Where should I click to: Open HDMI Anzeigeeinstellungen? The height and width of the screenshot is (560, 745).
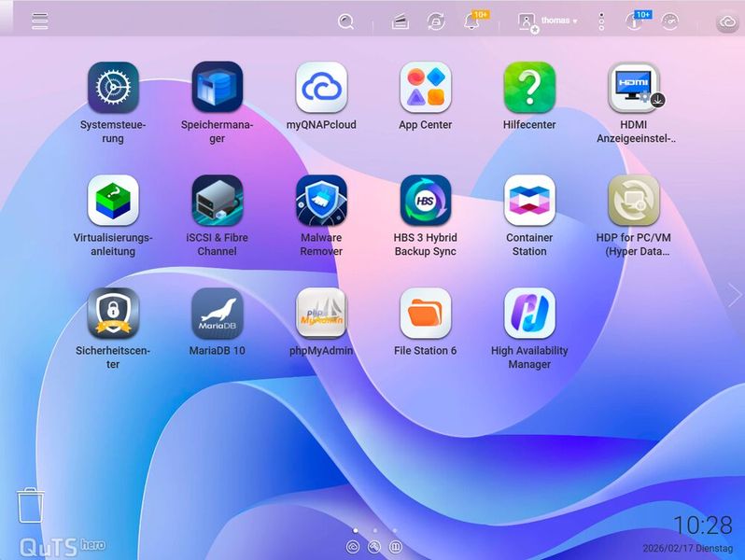pos(634,88)
